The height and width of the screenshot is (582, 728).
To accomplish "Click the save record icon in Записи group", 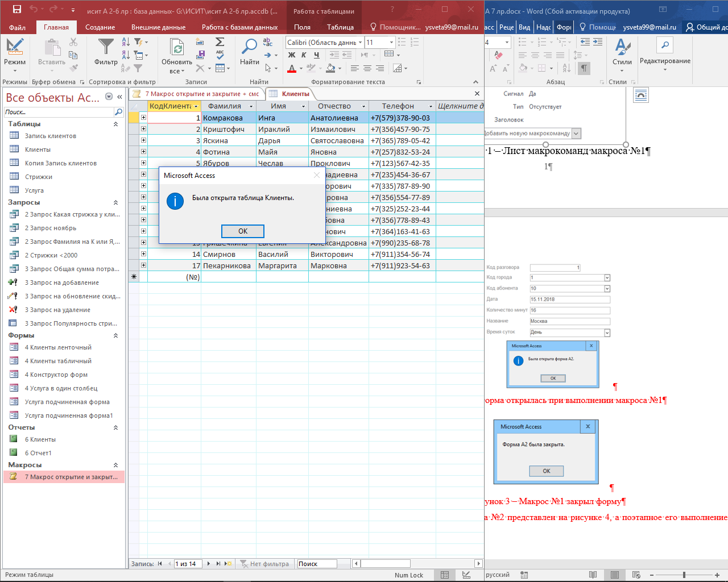I will 200,55.
